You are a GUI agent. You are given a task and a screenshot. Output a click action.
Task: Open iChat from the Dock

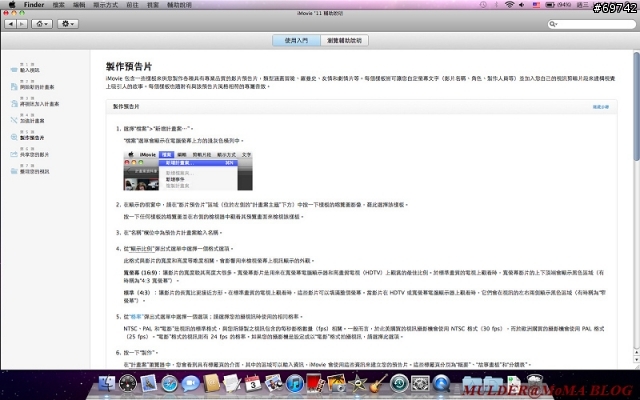(x=190, y=384)
